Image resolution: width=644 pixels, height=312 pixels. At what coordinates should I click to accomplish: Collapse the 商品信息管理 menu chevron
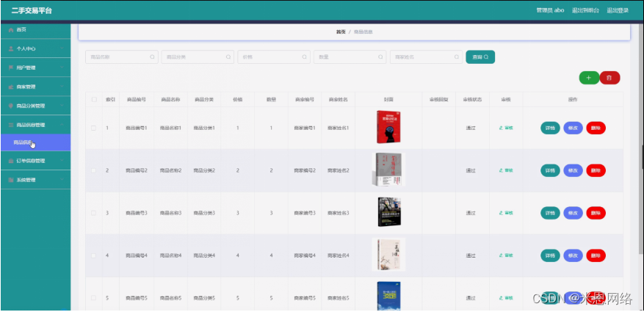(x=62, y=125)
